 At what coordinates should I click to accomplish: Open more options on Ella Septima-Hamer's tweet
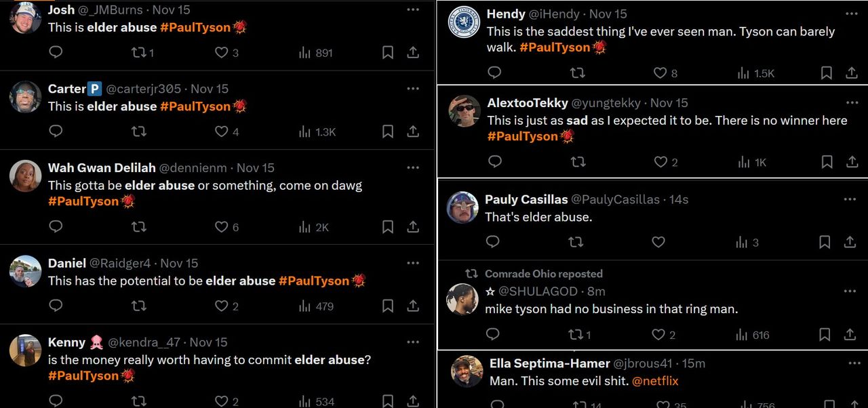pyautogui.click(x=850, y=363)
